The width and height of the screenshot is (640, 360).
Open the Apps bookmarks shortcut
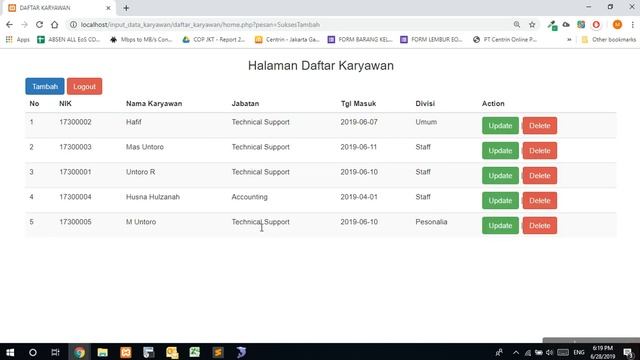pos(18,40)
